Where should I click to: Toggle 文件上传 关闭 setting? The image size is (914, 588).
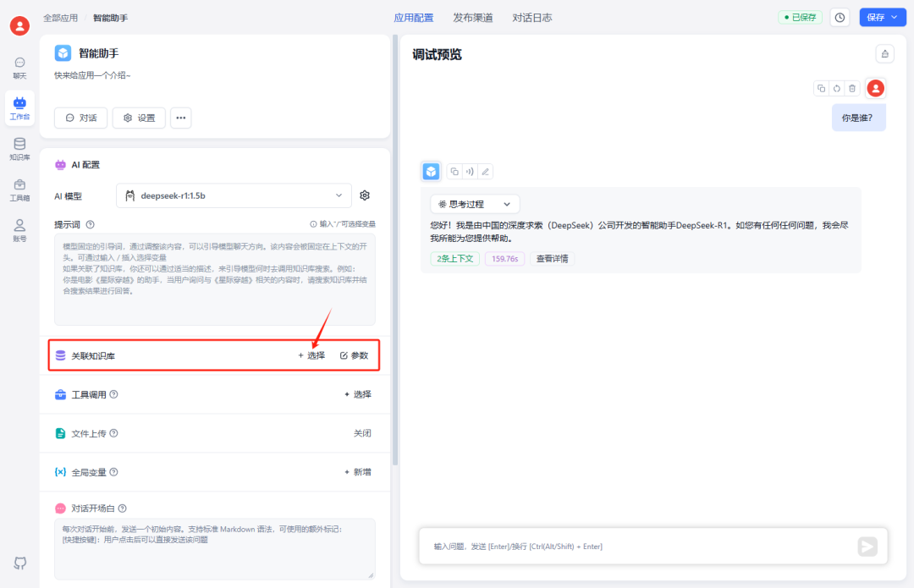362,433
